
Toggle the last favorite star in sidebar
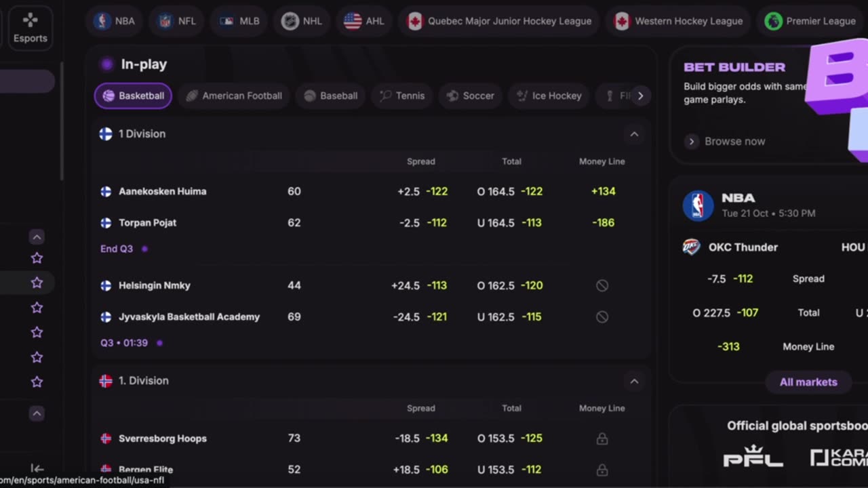pyautogui.click(x=37, y=382)
